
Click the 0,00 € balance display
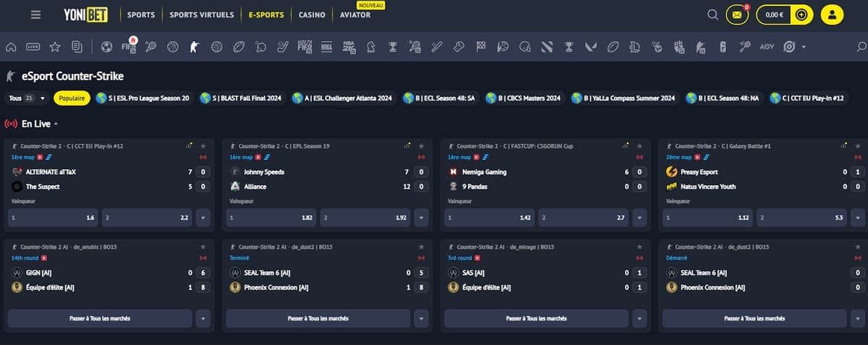(774, 14)
